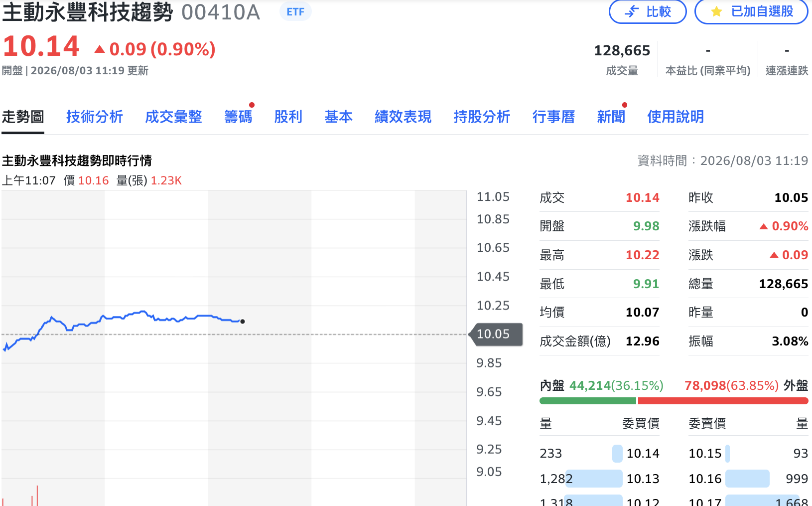Click the 最低 value 9.91
Screen dimensions: 812x506
coord(646,284)
